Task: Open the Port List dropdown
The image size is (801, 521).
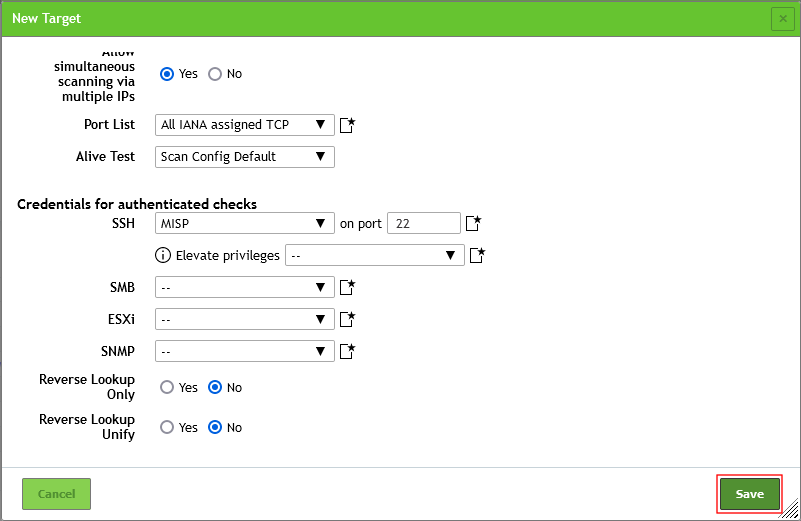Action: (245, 125)
